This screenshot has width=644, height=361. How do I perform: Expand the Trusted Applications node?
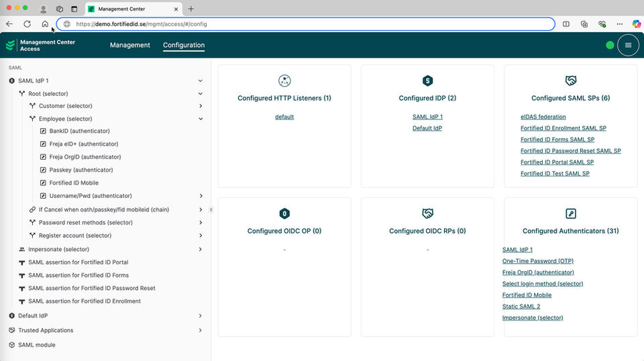click(201, 330)
